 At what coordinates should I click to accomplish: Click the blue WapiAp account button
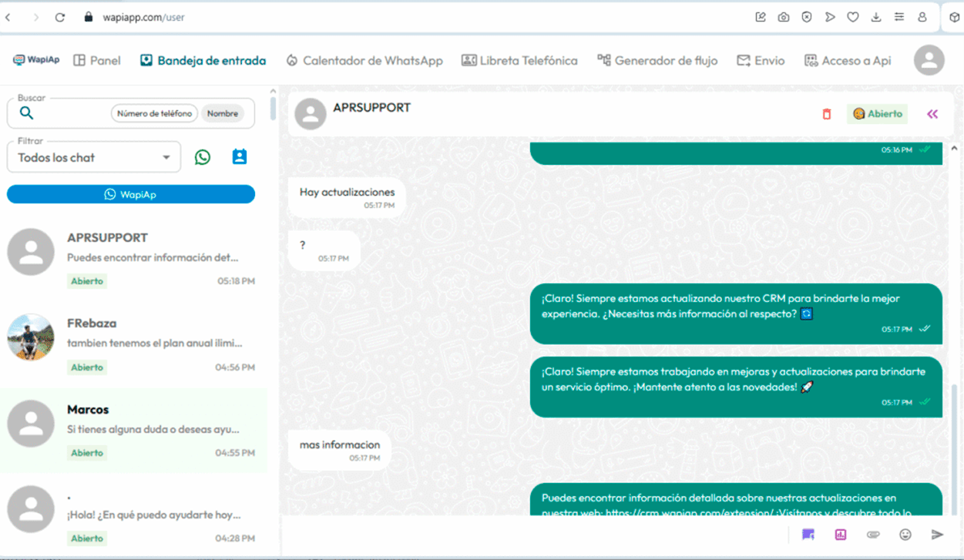131,194
